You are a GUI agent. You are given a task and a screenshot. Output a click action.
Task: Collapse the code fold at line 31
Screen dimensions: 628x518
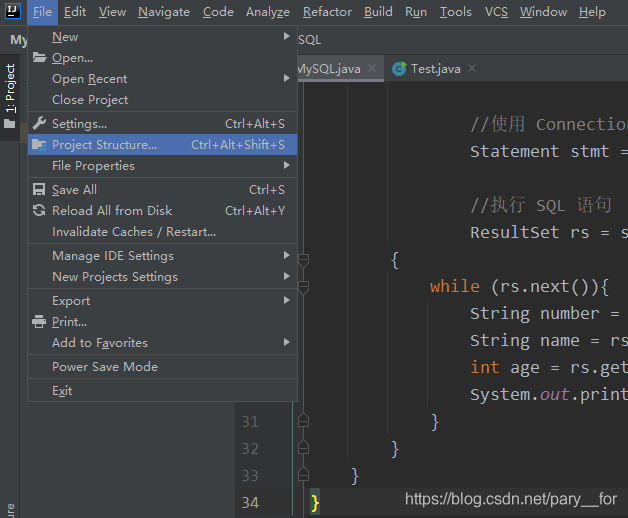303,421
